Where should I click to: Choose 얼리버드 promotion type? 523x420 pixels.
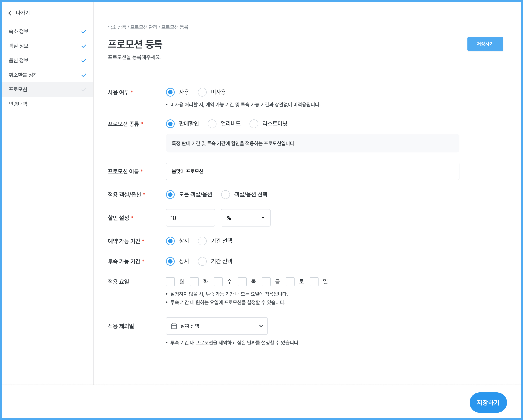pyautogui.click(x=212, y=124)
